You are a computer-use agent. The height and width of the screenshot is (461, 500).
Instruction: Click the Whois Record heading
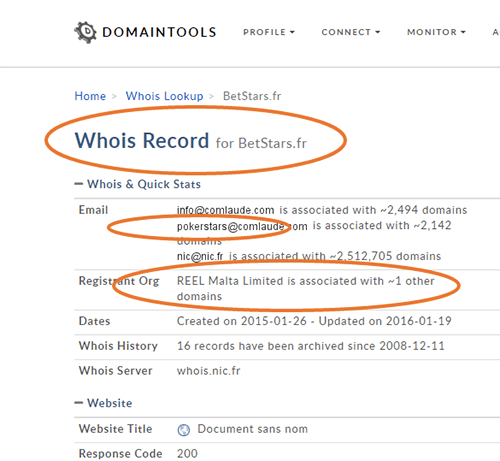[142, 140]
